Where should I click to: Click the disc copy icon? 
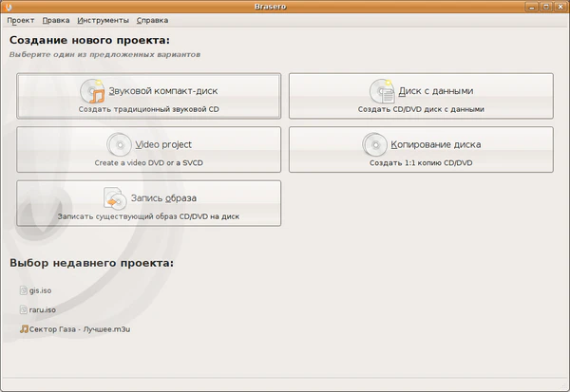374,144
